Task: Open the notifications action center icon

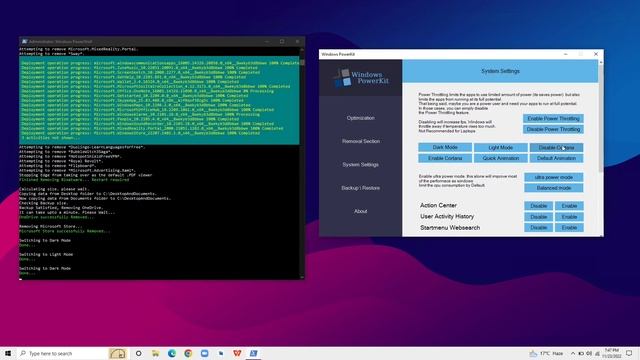Action: pyautogui.click(x=629, y=353)
